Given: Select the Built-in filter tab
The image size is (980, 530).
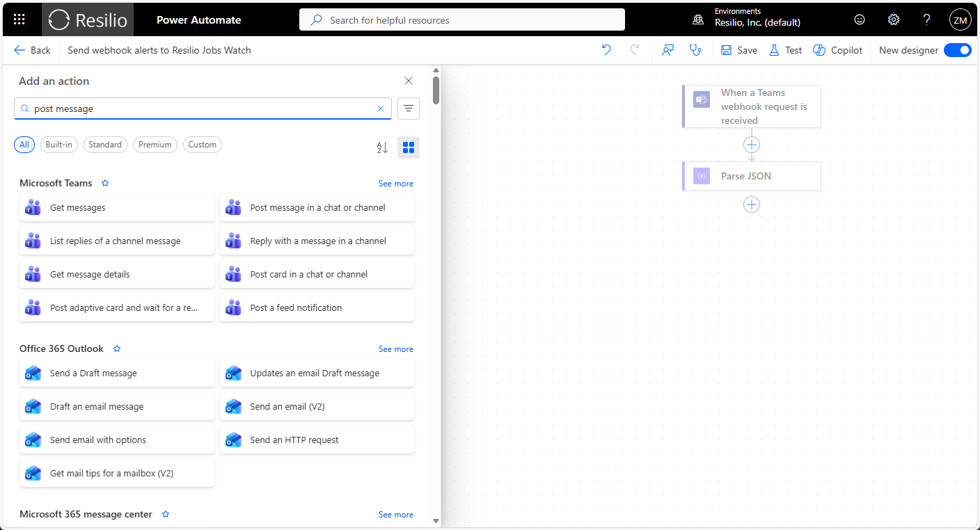Looking at the screenshot, I should point(58,145).
